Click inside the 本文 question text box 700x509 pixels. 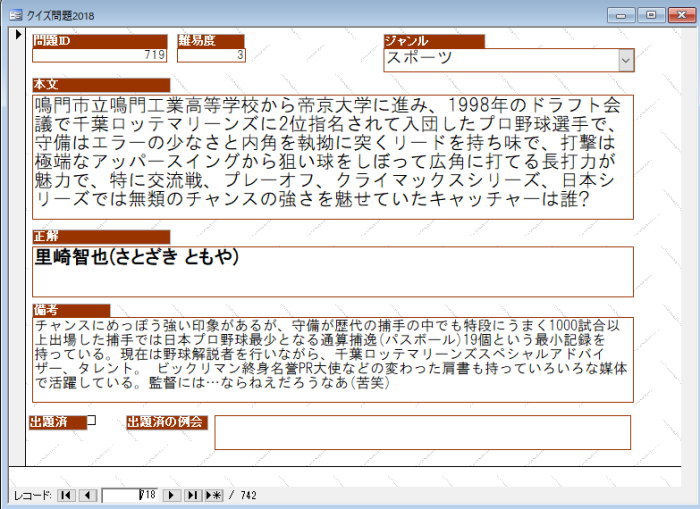[x=333, y=157]
